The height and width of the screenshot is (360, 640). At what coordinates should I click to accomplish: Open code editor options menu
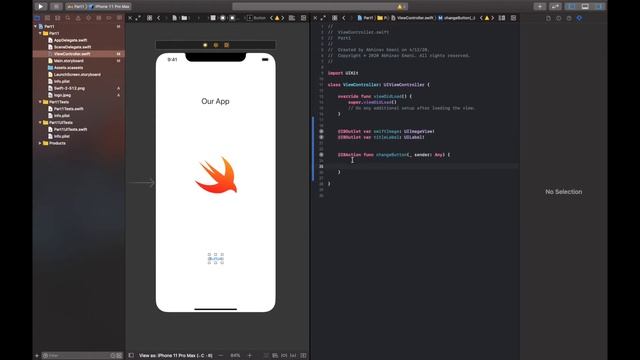click(x=502, y=18)
